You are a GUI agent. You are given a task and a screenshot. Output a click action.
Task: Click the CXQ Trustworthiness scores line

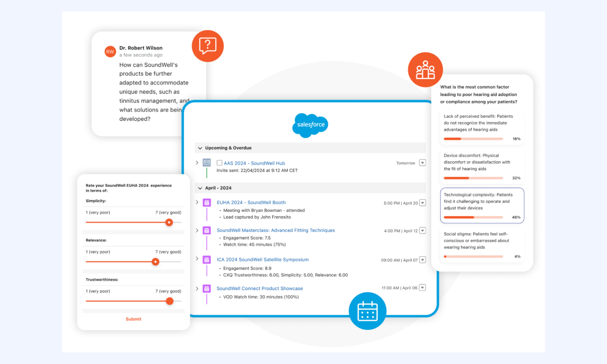[285, 275]
